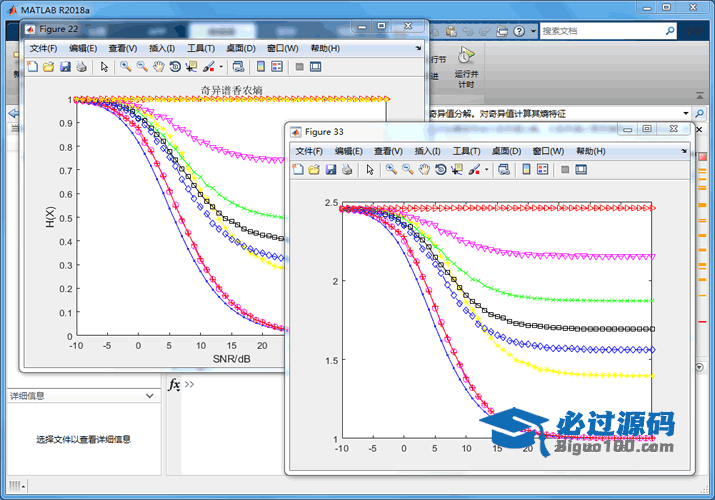715x500 pixels.
Task: Insert legend in Figure 33
Action: coord(543,170)
